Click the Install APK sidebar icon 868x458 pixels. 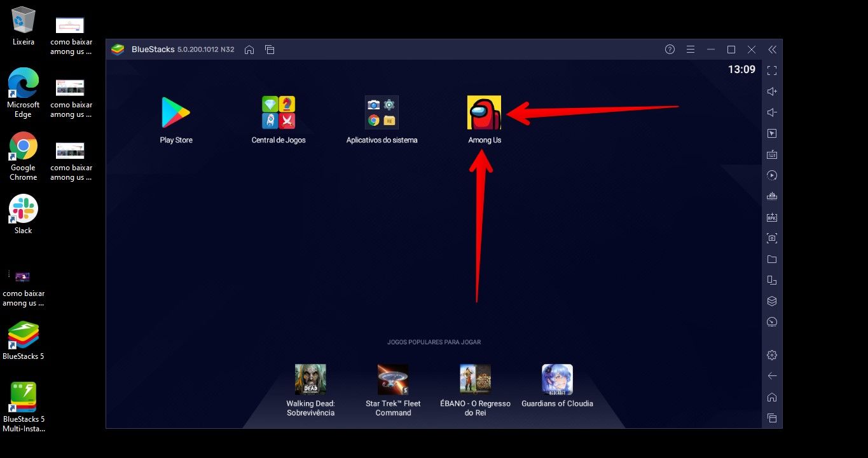tap(772, 217)
